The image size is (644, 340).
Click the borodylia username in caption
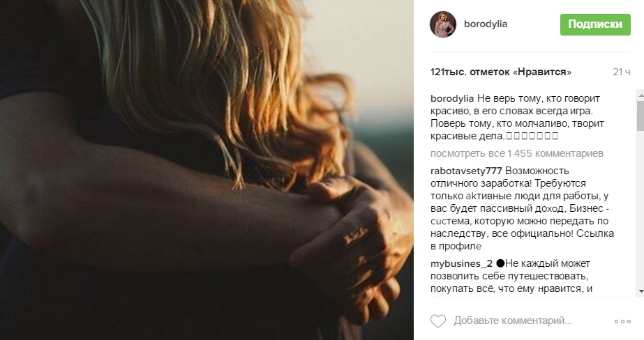452,98
